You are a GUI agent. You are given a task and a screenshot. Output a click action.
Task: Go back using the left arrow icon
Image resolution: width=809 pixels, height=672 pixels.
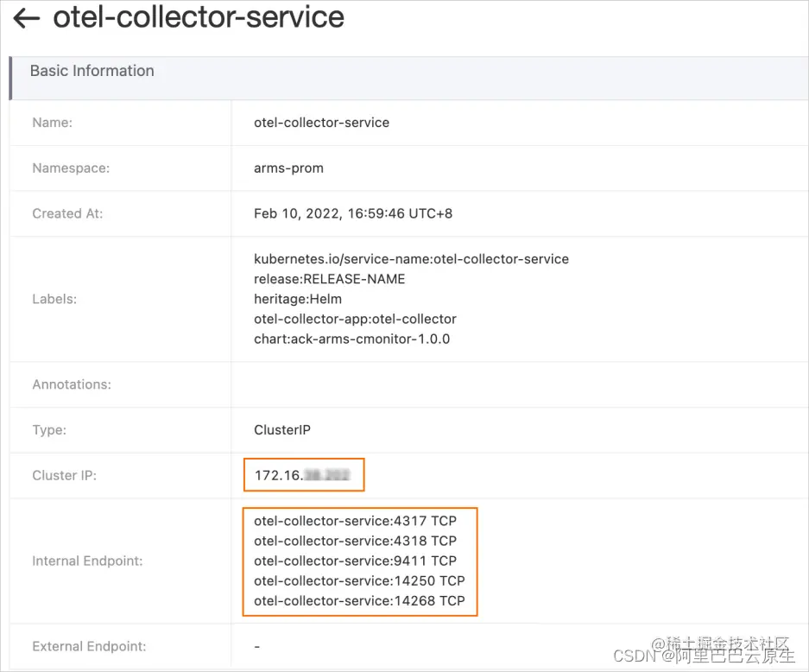(x=26, y=19)
